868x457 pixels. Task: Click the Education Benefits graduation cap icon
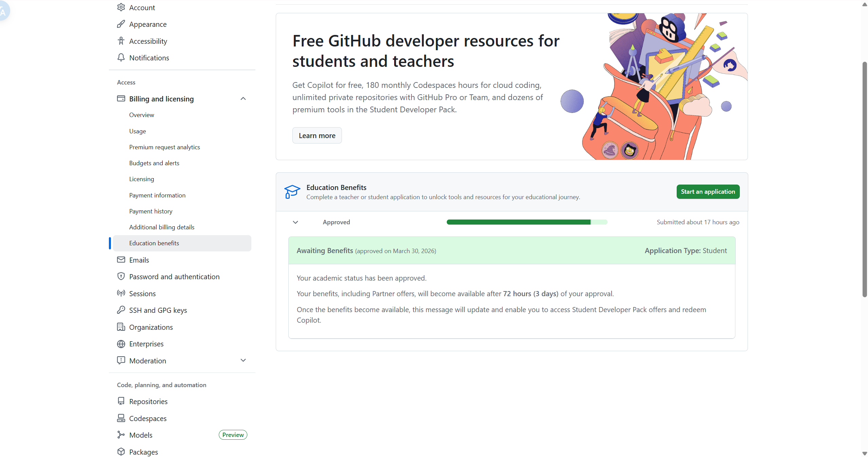pos(292,191)
